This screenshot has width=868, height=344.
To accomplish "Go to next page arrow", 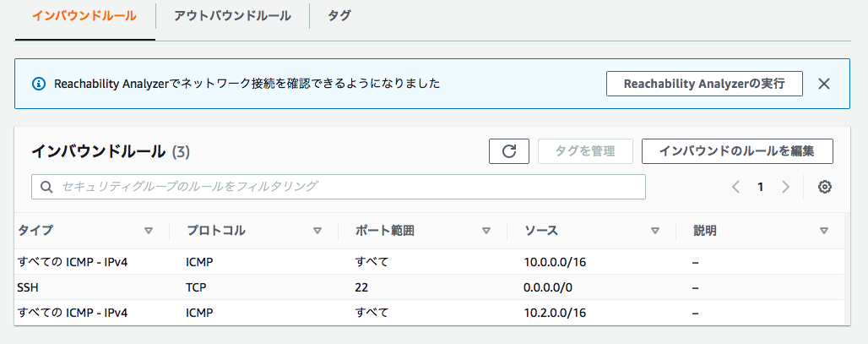I will coord(785,188).
